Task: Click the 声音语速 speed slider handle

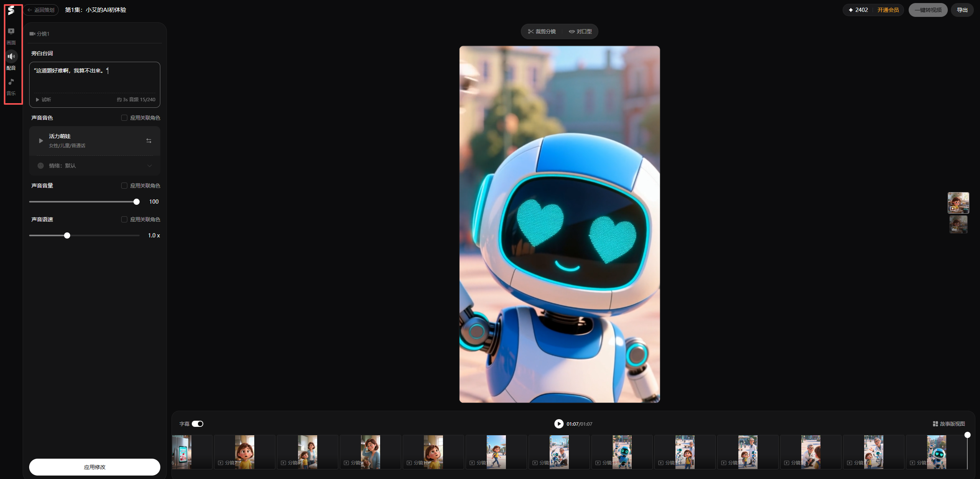Action: 67,235
